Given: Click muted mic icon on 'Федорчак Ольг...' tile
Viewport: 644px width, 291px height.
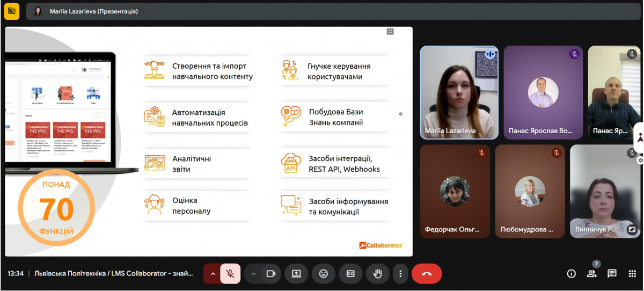Looking at the screenshot, I should click(x=481, y=153).
